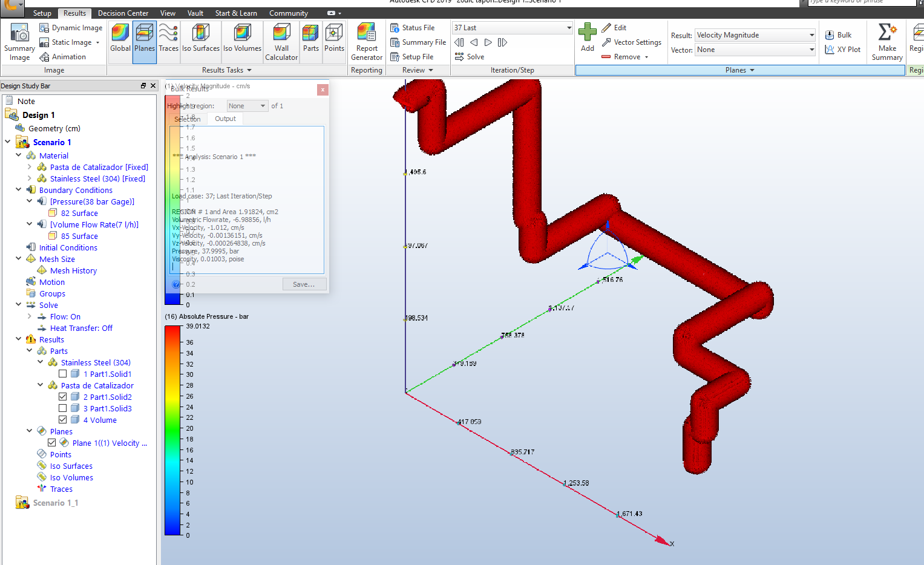Click the Absolute Pressure color legend bar
The width and height of the screenshot is (924, 565).
coord(173,431)
